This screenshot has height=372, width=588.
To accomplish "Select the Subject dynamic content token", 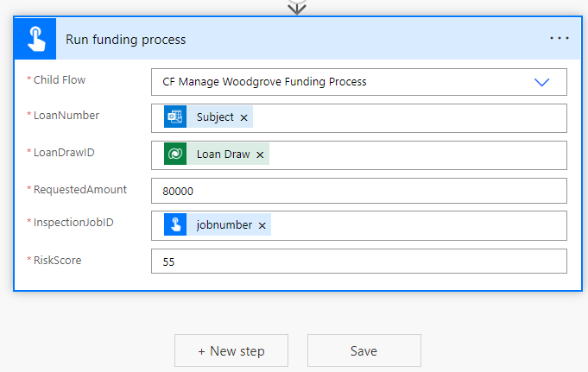I will 215,117.
